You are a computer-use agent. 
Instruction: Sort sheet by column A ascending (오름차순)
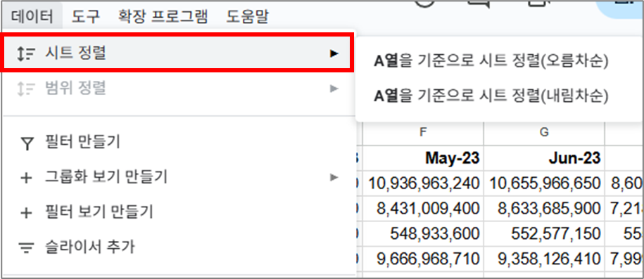pos(491,61)
